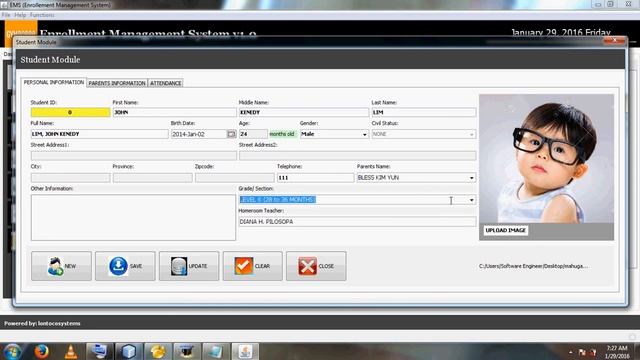Click 'Powered by: lontocosystems' footer text
Screen dimensions: 640x360
click(x=42, y=323)
